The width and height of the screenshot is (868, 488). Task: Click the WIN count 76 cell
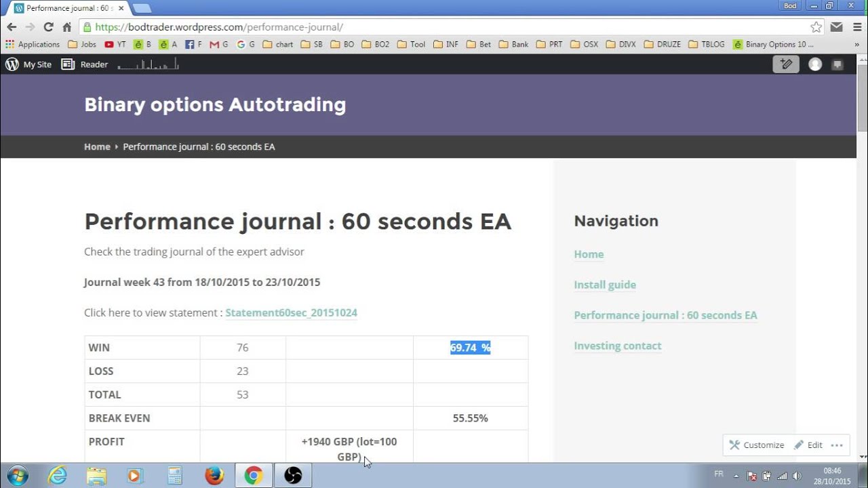pyautogui.click(x=242, y=348)
